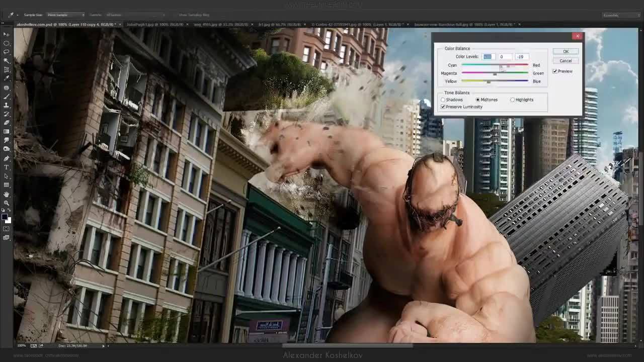Screen dimensions: 644x362
Task: Select the Smudge tool
Action: coord(7,140)
